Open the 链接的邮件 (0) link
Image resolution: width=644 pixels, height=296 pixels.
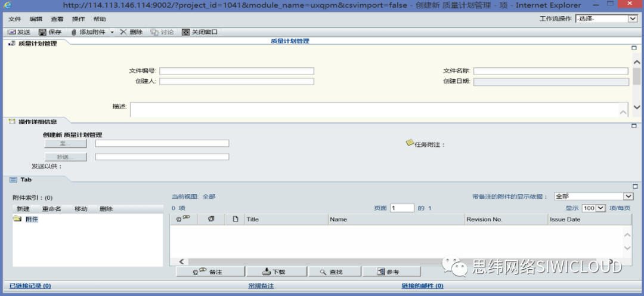[x=422, y=286]
